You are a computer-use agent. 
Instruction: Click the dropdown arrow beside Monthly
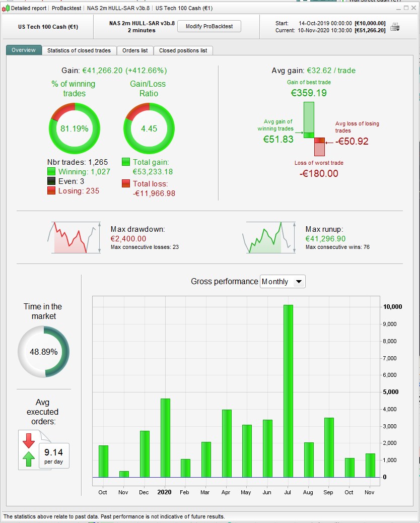(x=299, y=282)
